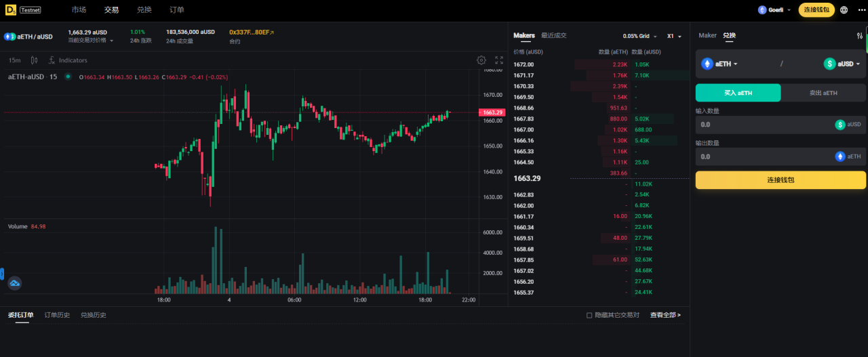The width and height of the screenshot is (868, 357).
Task: Click the D5 exchange logo
Action: pyautogui.click(x=11, y=10)
